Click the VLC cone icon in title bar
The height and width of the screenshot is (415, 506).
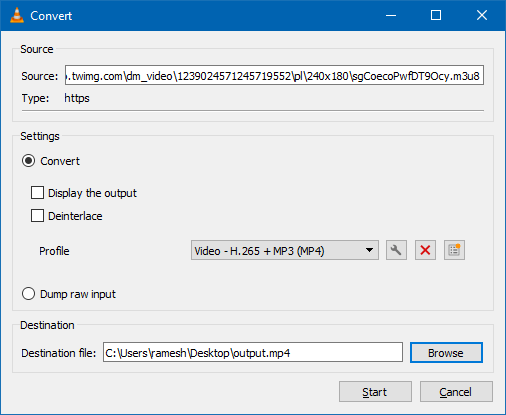(x=17, y=15)
